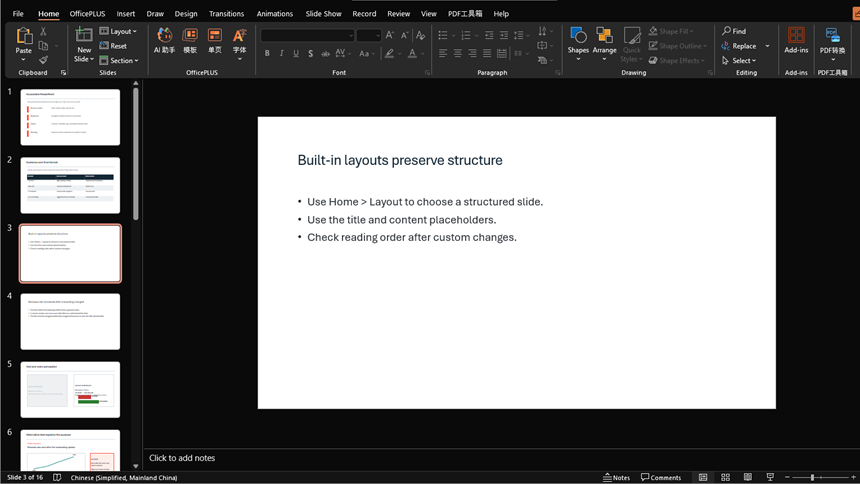The image size is (860, 484).
Task: Click the Paste clipboard icon
Action: point(24,36)
